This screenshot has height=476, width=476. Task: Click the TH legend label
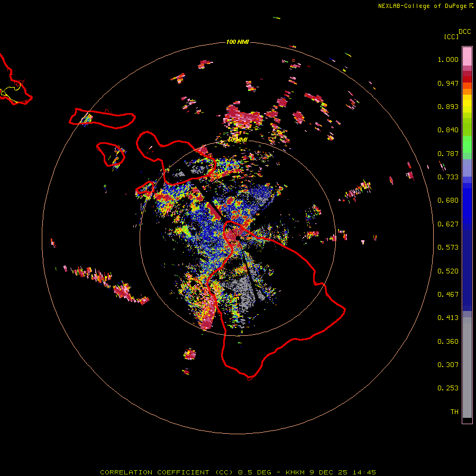[454, 412]
